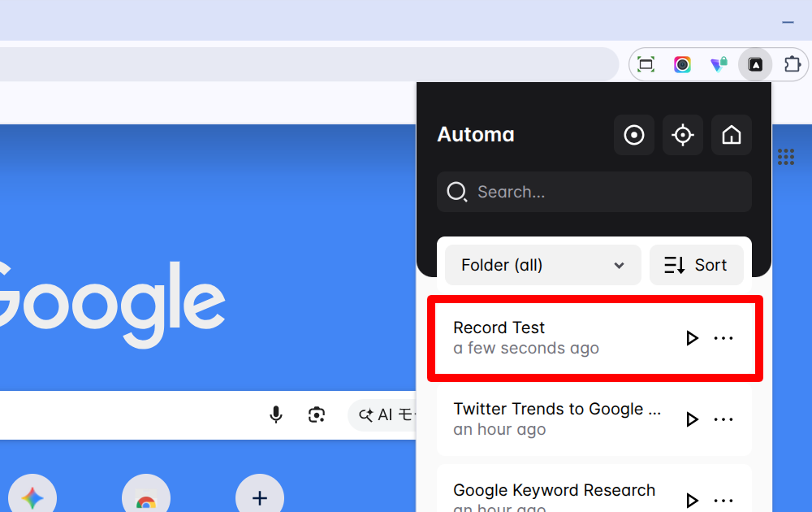Click the colorful camera lens extension icon
The height and width of the screenshot is (512, 812).
point(682,65)
